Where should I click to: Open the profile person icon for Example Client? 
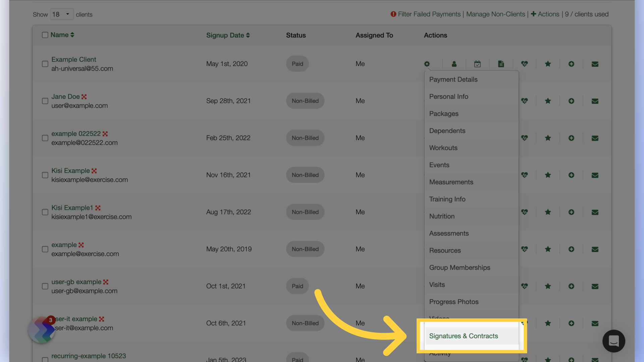tap(454, 64)
